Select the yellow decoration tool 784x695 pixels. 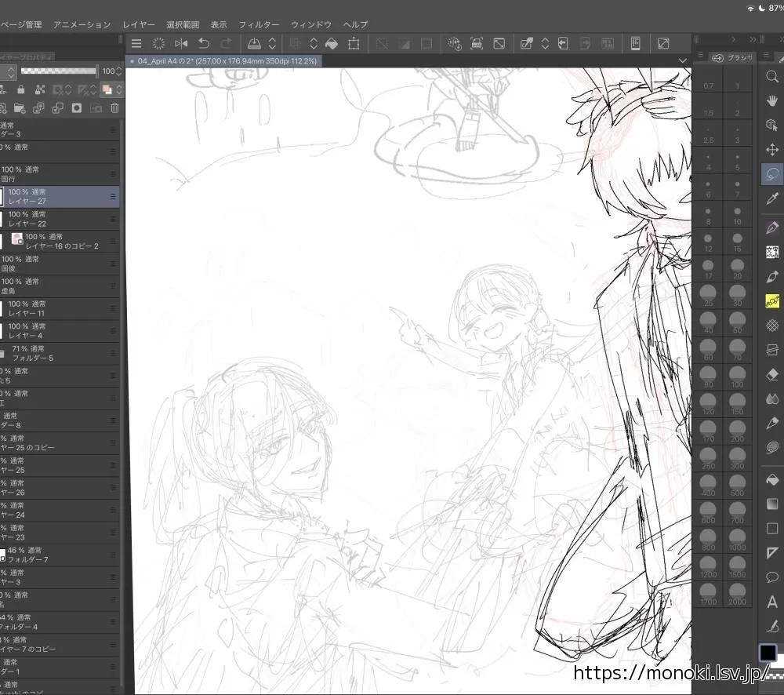pos(772,300)
